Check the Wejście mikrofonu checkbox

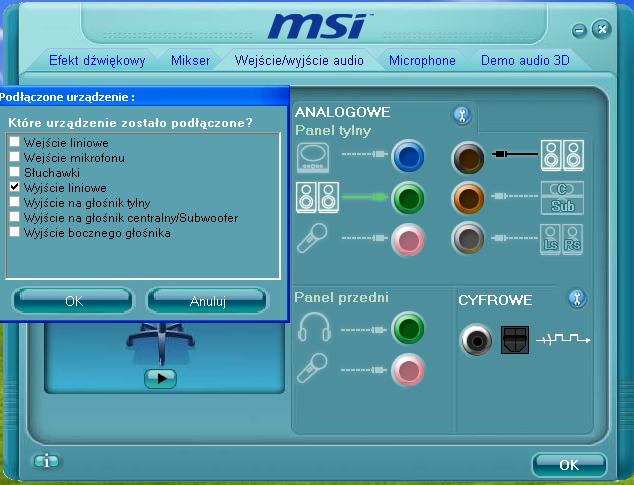click(15, 157)
